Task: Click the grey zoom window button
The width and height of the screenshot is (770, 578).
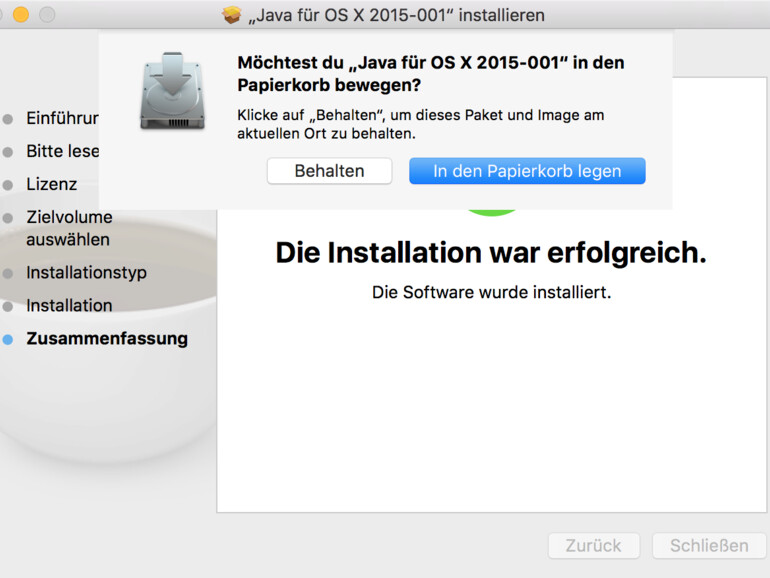Action: pos(47,15)
